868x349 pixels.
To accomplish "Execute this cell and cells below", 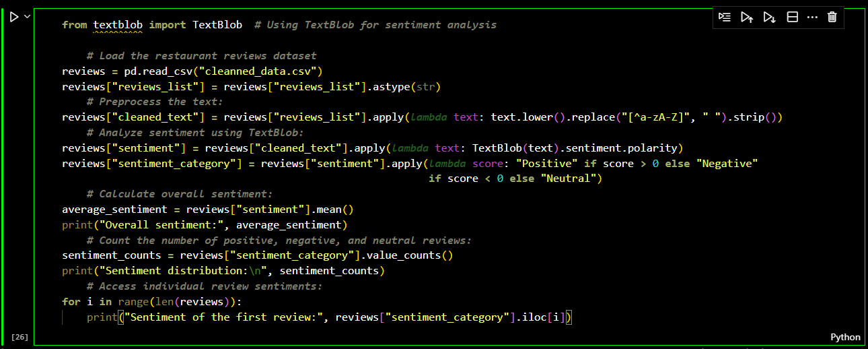I will click(769, 18).
